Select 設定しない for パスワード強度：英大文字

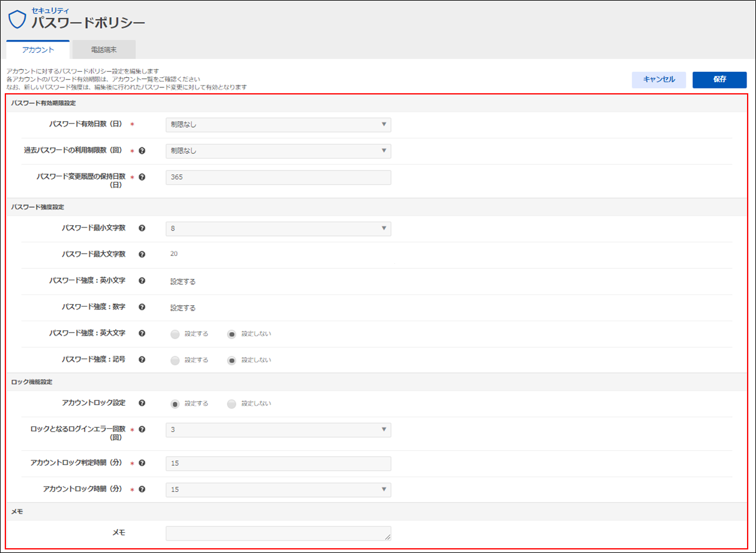232,334
